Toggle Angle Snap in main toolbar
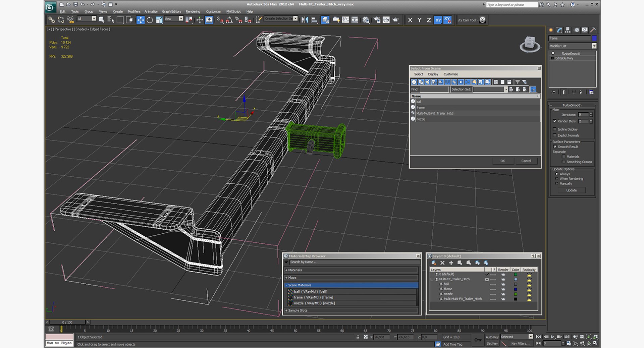This screenshot has width=644, height=348. click(x=229, y=20)
